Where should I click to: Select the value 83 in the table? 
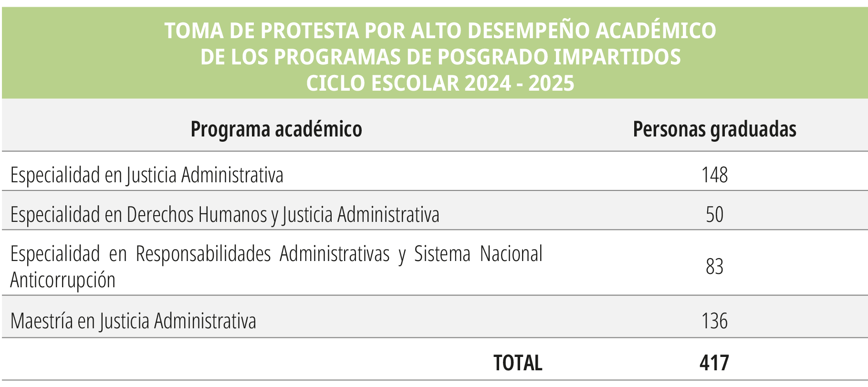click(x=714, y=267)
